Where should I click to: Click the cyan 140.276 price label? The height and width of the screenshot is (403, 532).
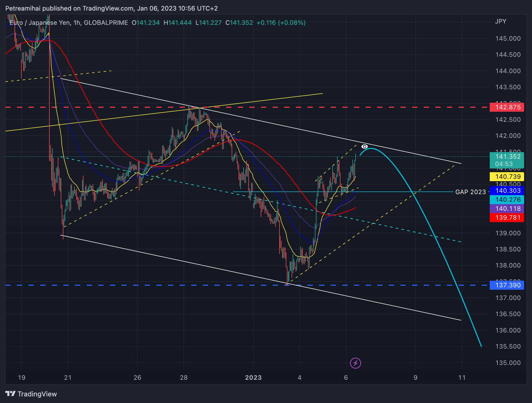tap(507, 200)
